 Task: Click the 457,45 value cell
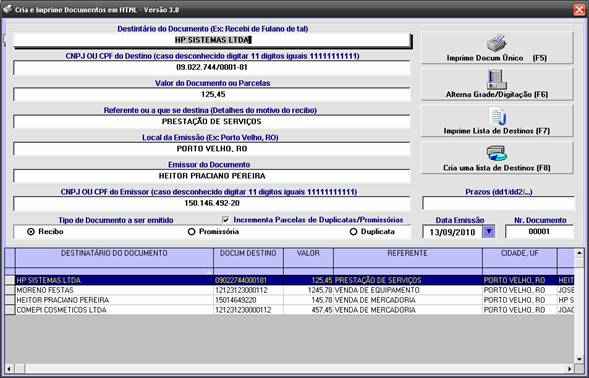point(308,310)
